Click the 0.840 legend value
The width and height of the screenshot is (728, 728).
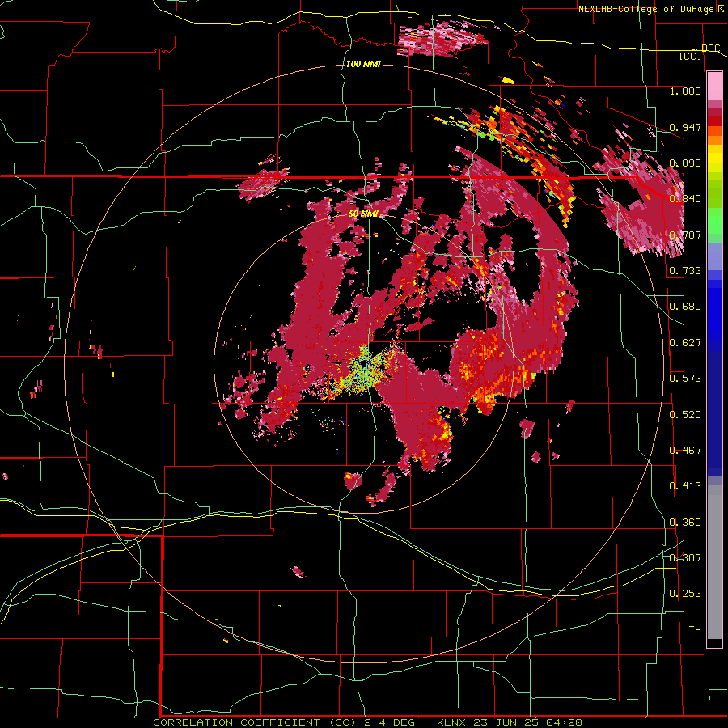coord(685,199)
